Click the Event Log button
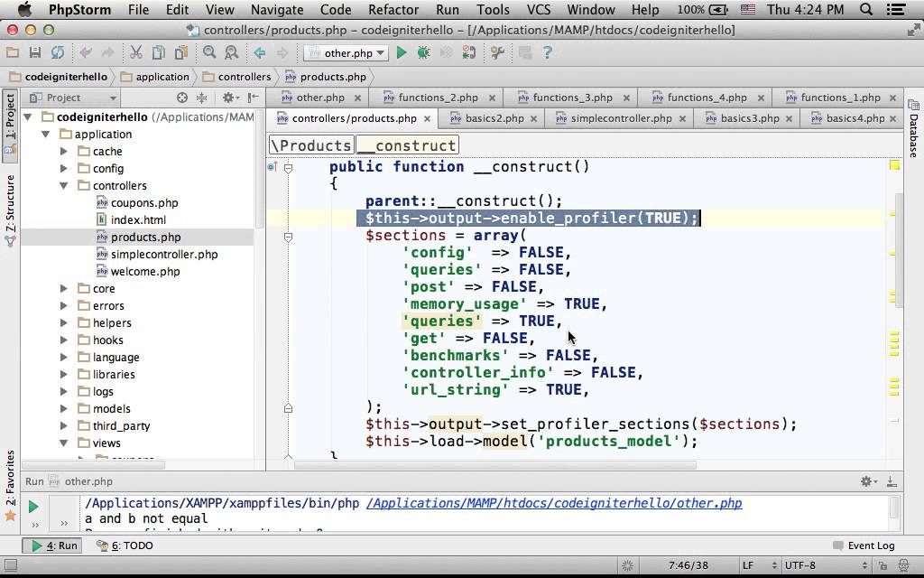The height and width of the screenshot is (578, 924). pyautogui.click(x=864, y=545)
